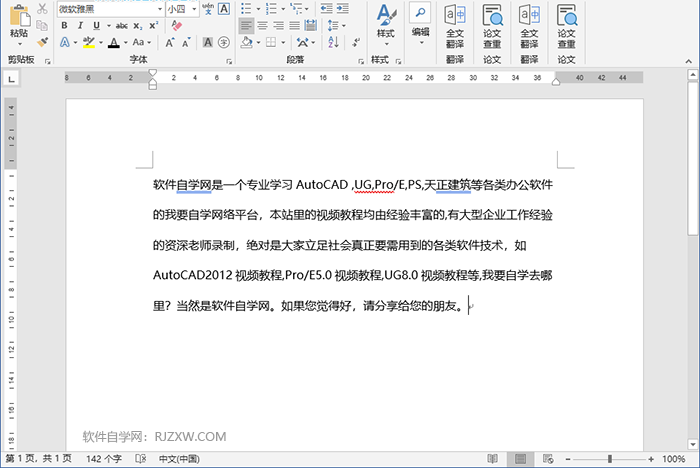Click the zoom slider handle
The height and width of the screenshot is (468, 700).
pos(610,459)
